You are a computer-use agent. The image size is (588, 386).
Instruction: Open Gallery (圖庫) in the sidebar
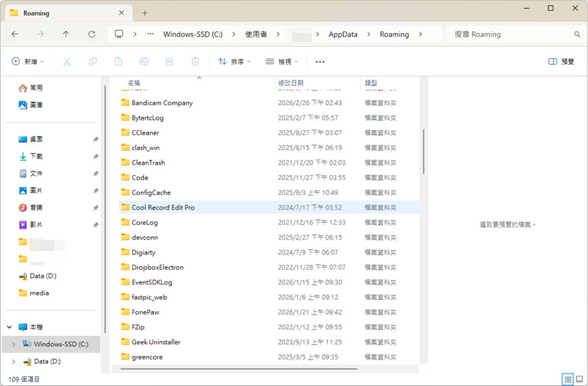click(x=31, y=105)
